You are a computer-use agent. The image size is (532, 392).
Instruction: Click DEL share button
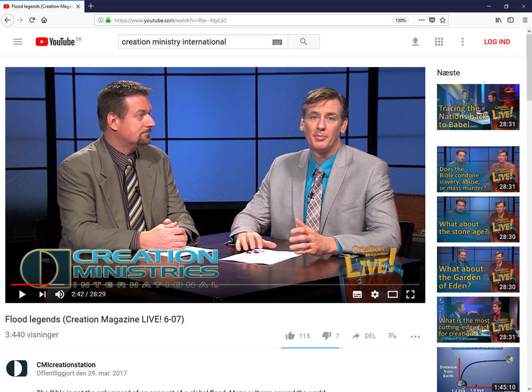pos(364,336)
